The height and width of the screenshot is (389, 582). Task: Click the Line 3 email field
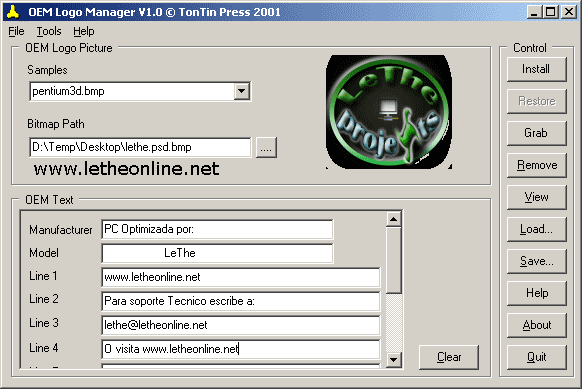241,325
